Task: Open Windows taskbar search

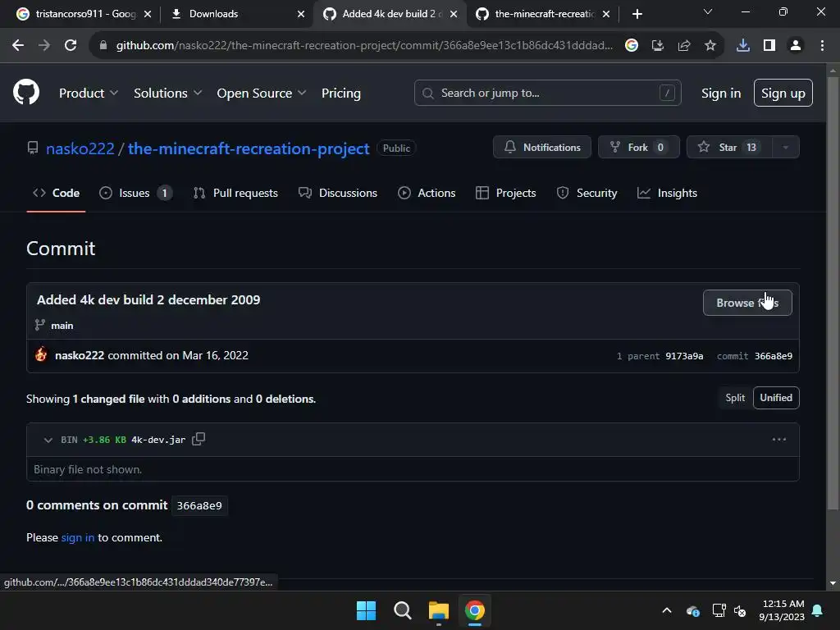Action: tap(402, 610)
